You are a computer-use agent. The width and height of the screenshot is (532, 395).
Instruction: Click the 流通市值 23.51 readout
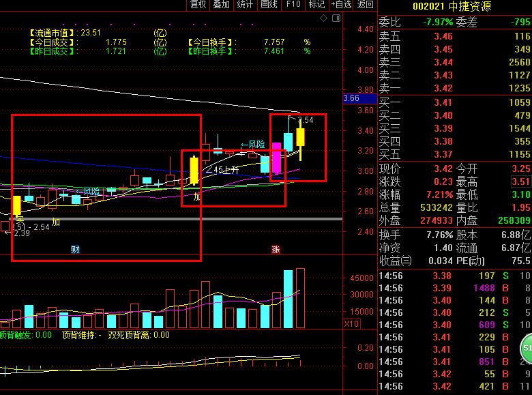(x=65, y=33)
